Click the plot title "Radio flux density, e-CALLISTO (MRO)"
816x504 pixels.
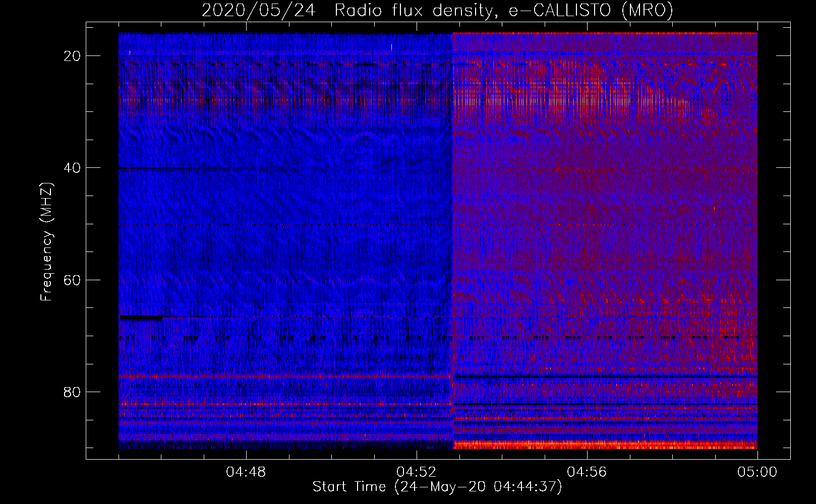click(x=504, y=11)
